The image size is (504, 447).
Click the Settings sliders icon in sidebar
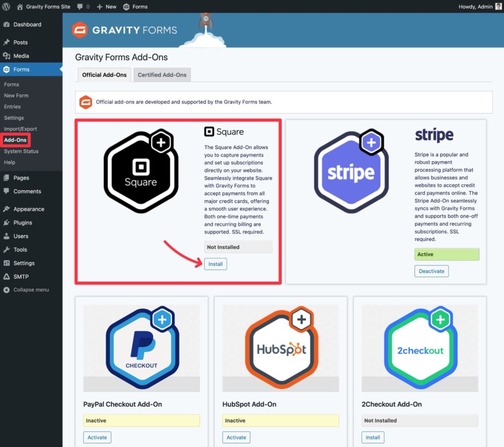pos(6,263)
